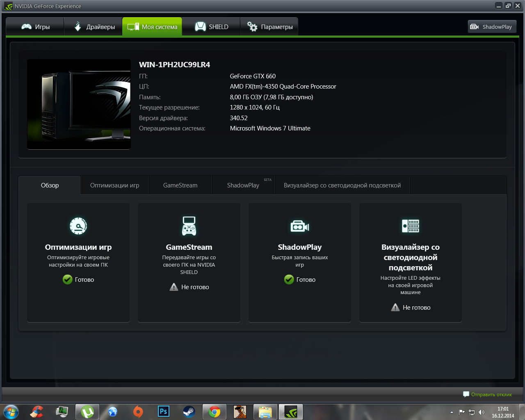The image size is (525, 420).
Task: Click the Не готово warning triangle under GameStream
Action: [x=174, y=287]
